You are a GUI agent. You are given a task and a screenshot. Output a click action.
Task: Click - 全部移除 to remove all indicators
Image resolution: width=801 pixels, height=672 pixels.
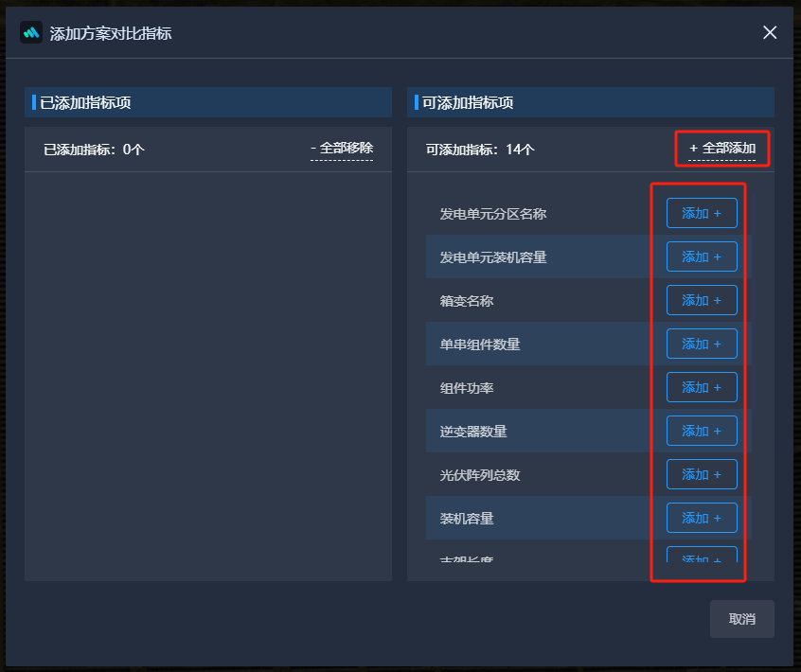pos(342,149)
